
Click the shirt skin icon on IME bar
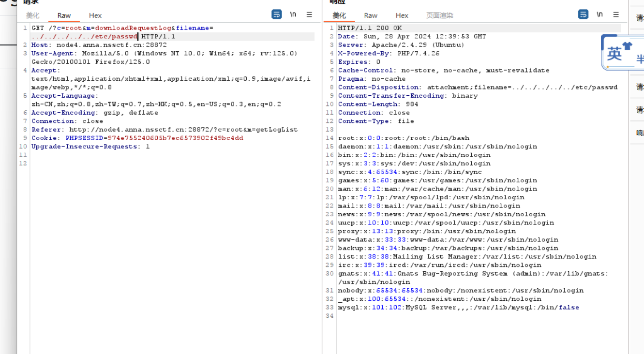pos(628,47)
